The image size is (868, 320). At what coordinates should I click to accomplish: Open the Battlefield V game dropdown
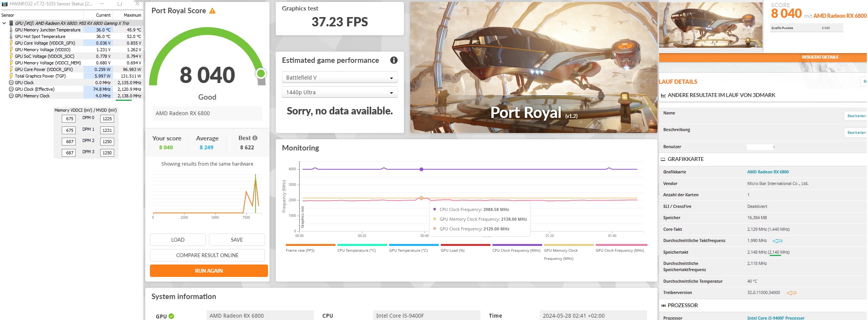pos(339,78)
